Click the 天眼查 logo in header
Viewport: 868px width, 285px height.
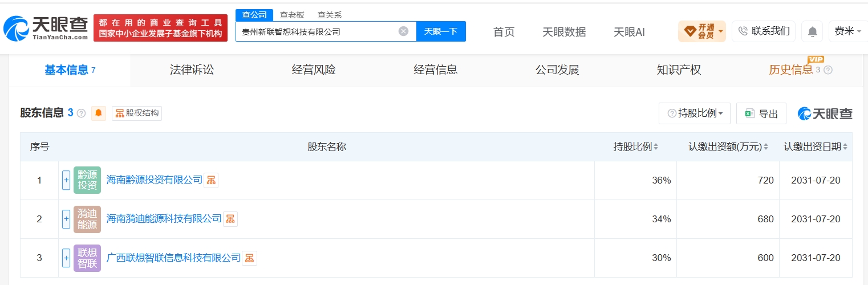tap(46, 27)
